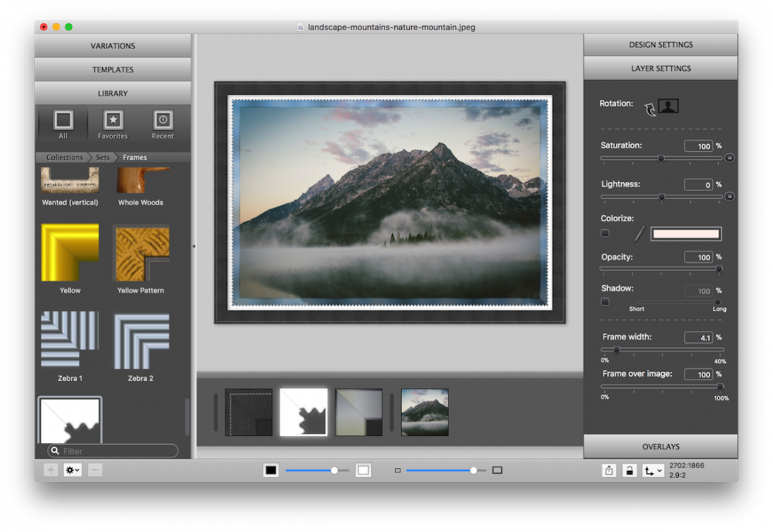Screen dimensions: 773x532
Task: Select the mountain photo thumbnail in filmstrip
Action: point(424,412)
